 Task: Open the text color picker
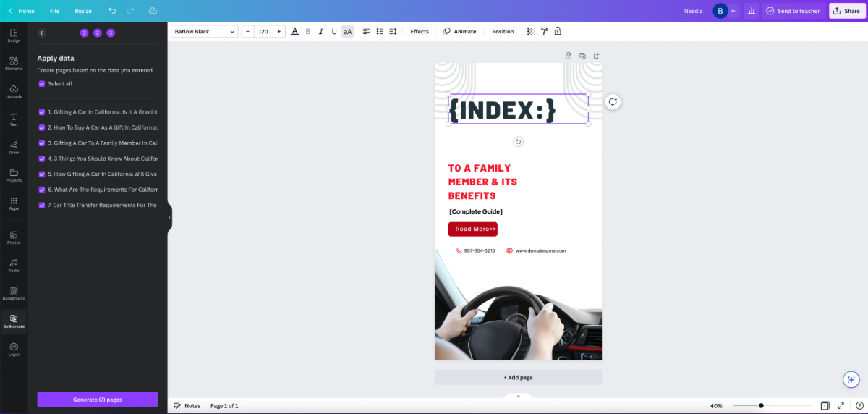pos(294,32)
